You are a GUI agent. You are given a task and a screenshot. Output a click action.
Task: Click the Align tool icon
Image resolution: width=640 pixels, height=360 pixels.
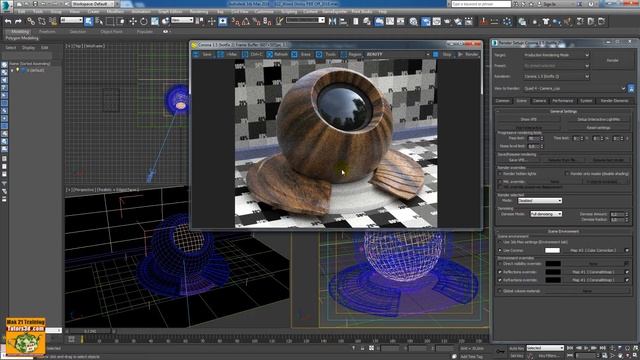(x=343, y=21)
